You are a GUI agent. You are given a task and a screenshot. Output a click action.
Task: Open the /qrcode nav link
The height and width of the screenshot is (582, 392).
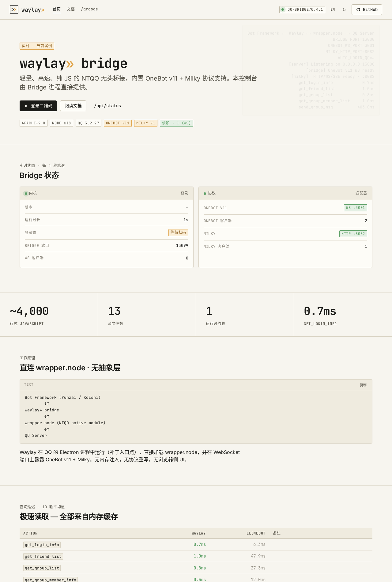point(89,9)
